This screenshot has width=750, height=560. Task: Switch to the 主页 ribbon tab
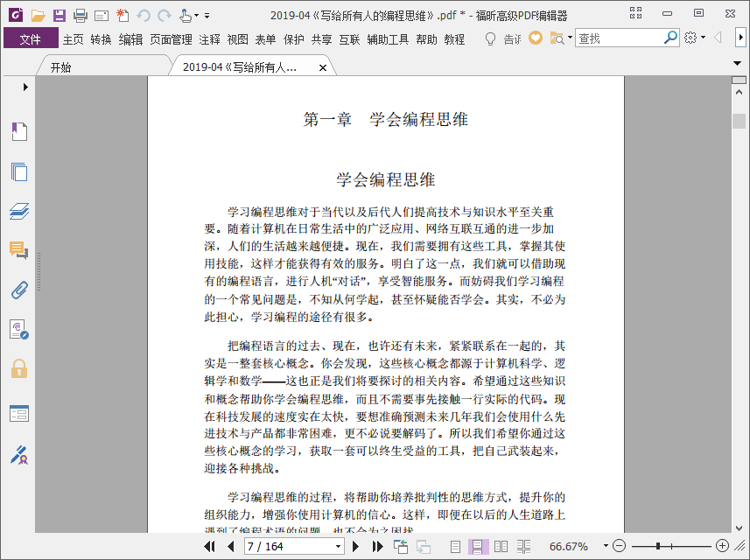click(x=74, y=39)
